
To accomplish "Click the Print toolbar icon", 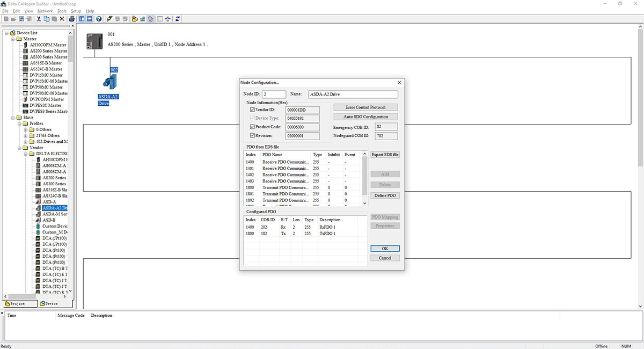I will pyautogui.click(x=72, y=19).
